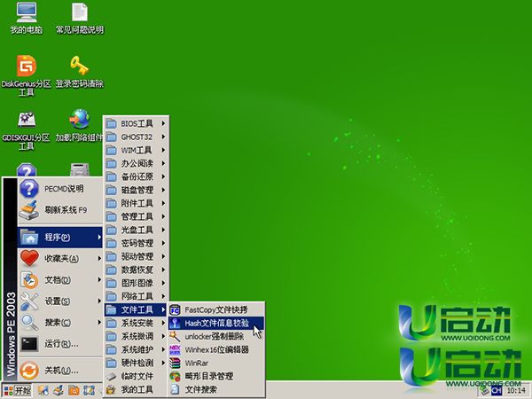
Task: Launch 加载网络组件 desktop icon
Action: (x=80, y=120)
